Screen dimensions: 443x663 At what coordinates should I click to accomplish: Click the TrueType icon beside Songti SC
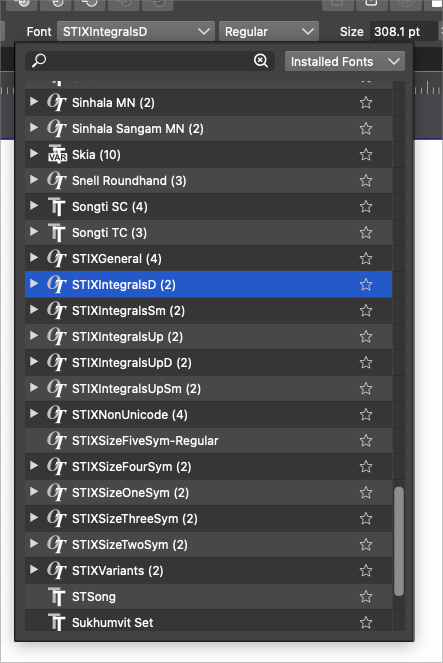pyautogui.click(x=57, y=207)
